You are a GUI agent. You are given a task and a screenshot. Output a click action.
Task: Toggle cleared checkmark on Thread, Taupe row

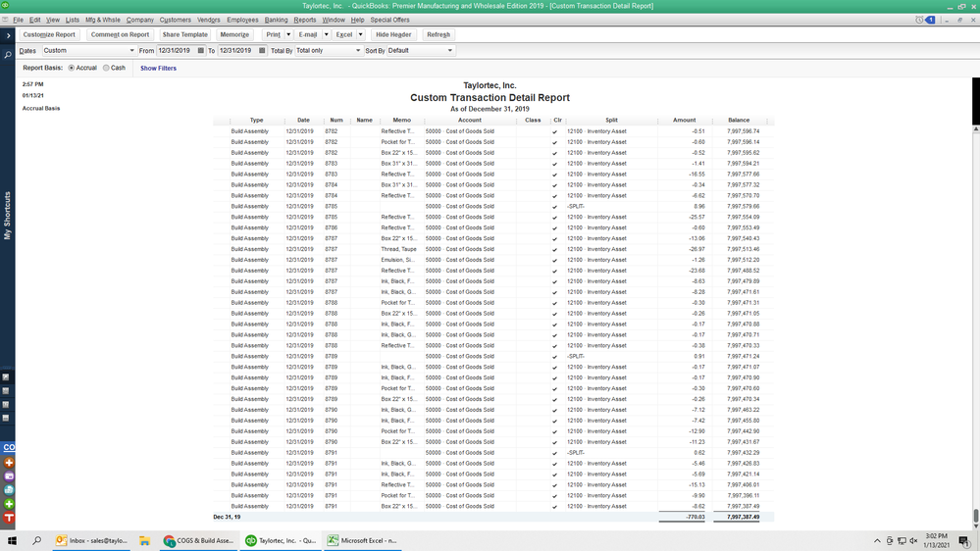pyautogui.click(x=554, y=249)
